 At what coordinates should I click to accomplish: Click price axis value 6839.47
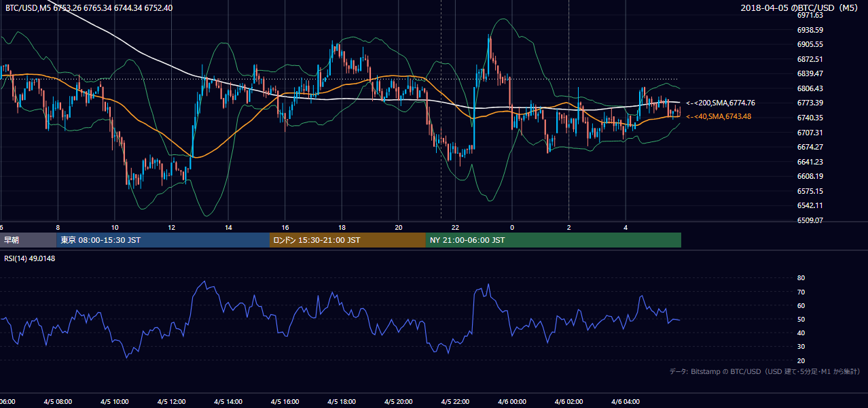[810, 73]
